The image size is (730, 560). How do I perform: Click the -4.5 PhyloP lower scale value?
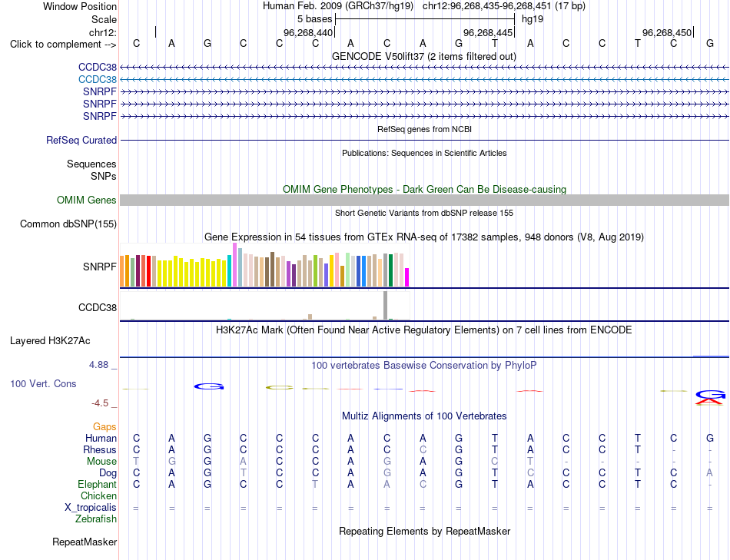100,403
